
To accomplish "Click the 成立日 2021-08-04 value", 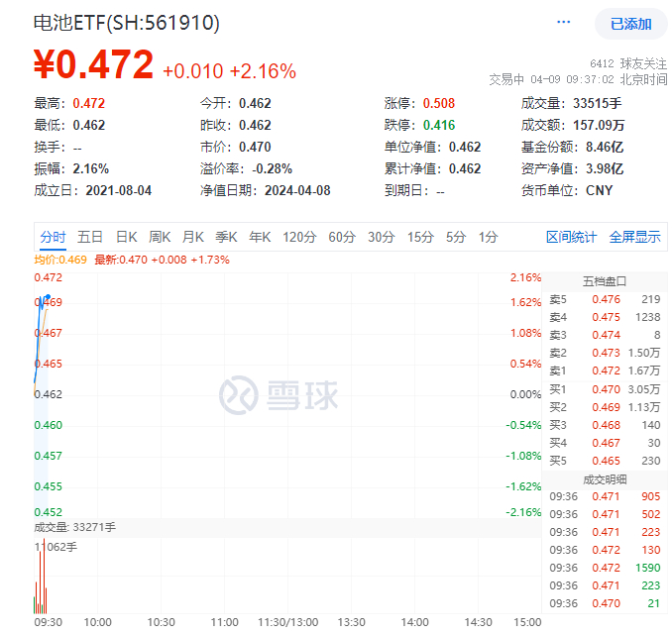I will [119, 190].
